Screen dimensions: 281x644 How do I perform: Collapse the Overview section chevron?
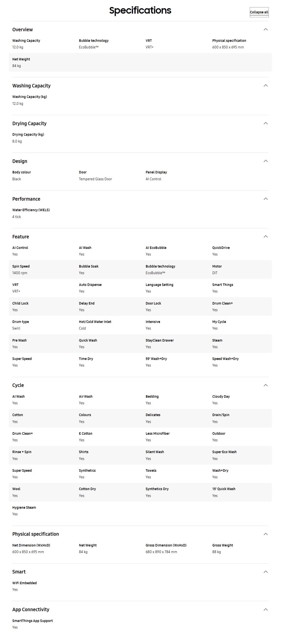coord(266,29)
